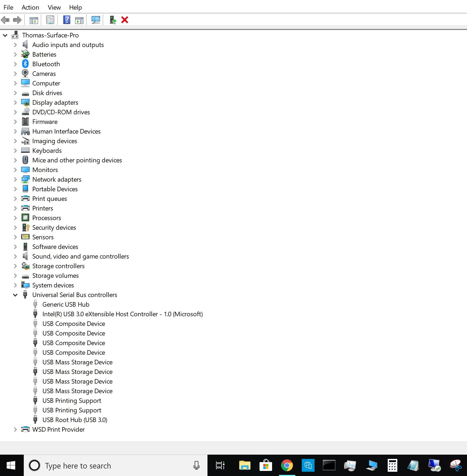Viewport: 467px width, 476px height.
Task: Select the Computer category
Action: click(46, 83)
